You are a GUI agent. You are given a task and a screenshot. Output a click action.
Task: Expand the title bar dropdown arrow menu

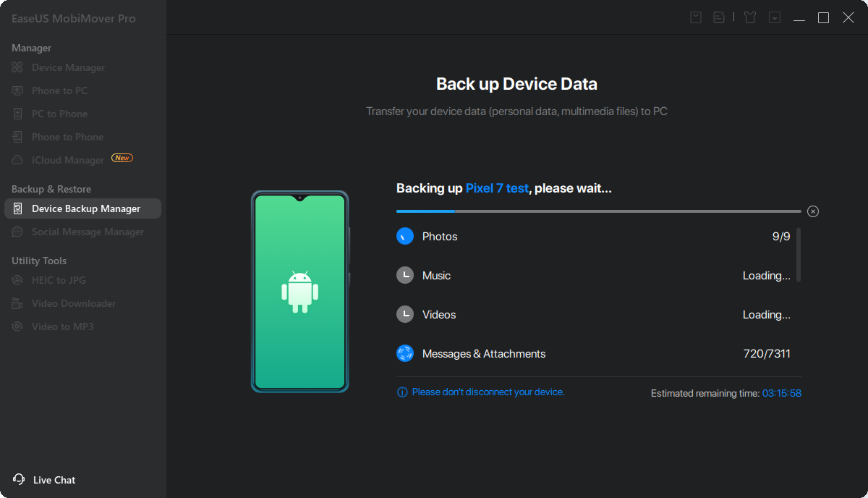tap(775, 17)
